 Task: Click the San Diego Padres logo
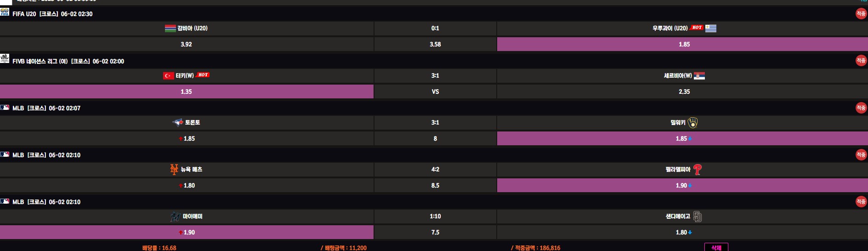[x=697, y=217]
